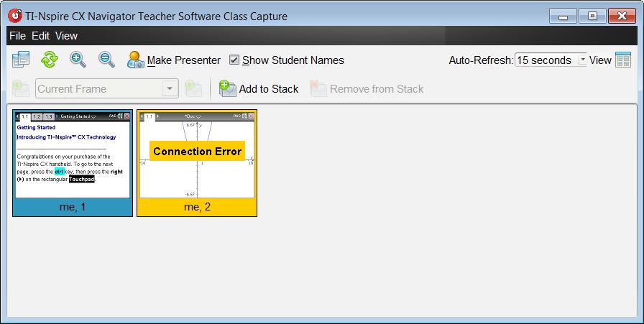Click the Add to Stack icon

(x=228, y=88)
